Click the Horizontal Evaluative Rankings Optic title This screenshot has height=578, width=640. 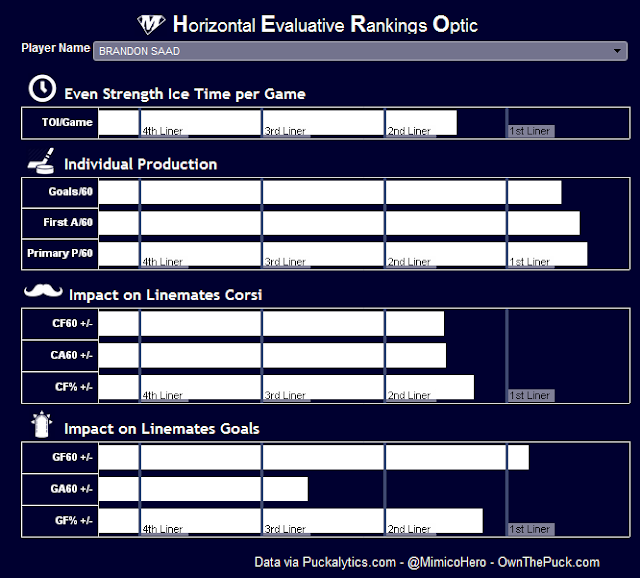pyautogui.click(x=325, y=24)
